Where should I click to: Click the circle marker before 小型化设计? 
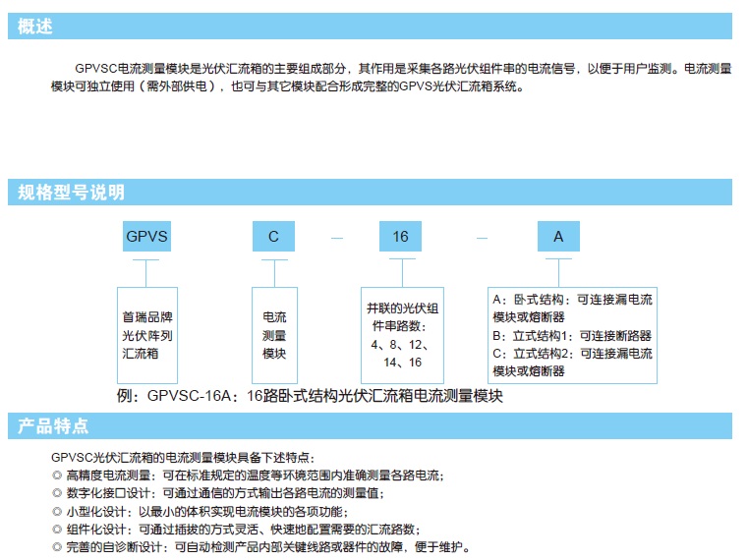(57, 512)
